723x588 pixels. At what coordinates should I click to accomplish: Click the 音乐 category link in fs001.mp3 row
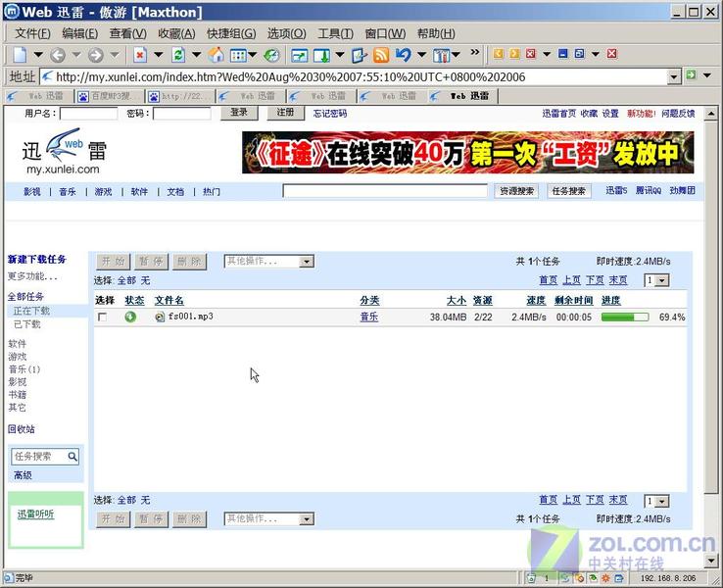369,317
